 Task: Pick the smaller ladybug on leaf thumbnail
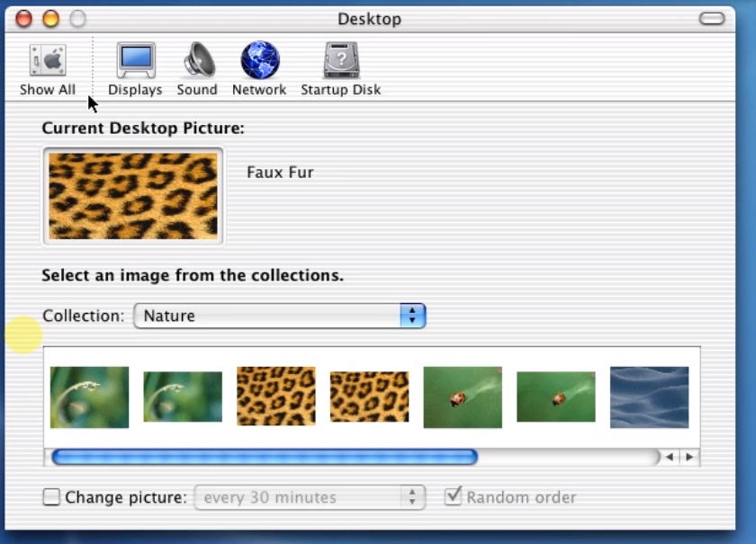[x=556, y=397]
